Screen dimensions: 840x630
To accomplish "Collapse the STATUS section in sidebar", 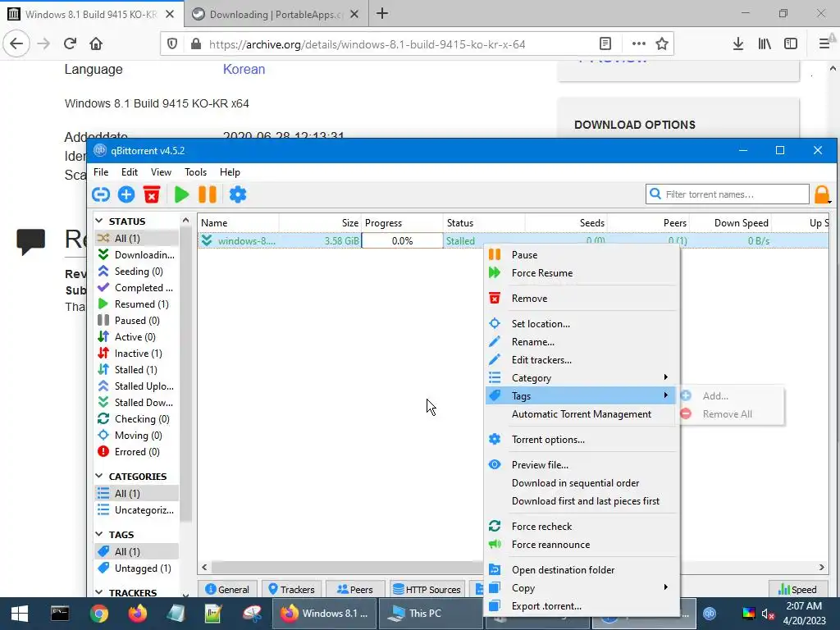I will (x=99, y=221).
